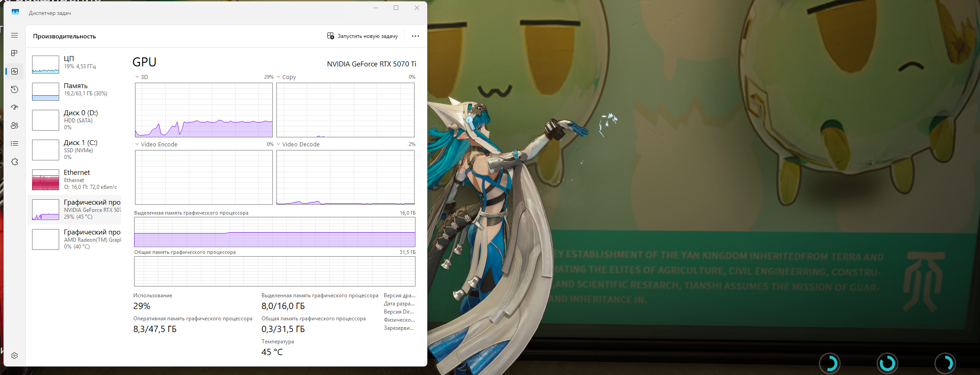Select the Память performance item

click(x=75, y=91)
